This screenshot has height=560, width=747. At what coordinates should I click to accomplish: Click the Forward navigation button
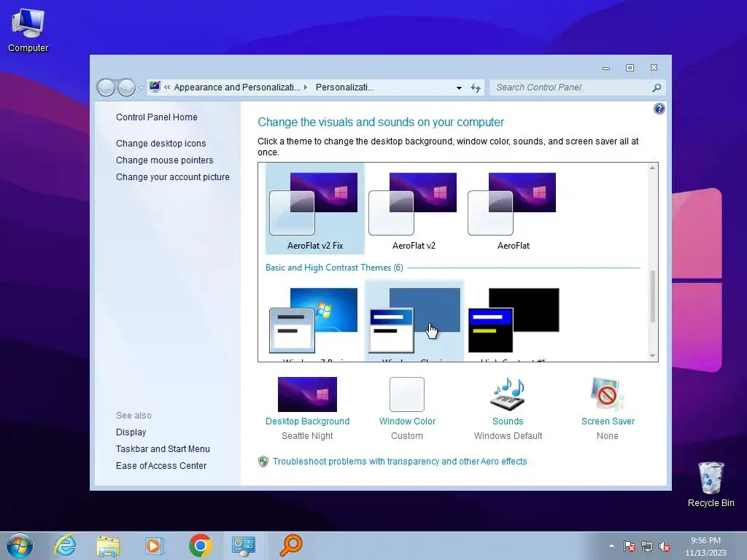coord(126,87)
